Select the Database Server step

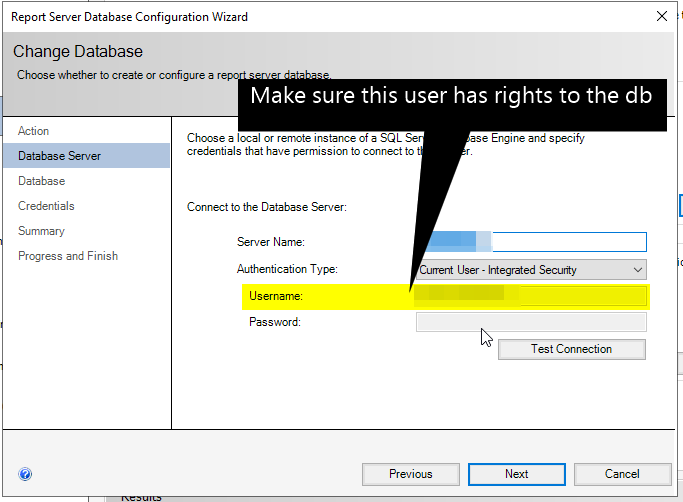[x=86, y=156]
